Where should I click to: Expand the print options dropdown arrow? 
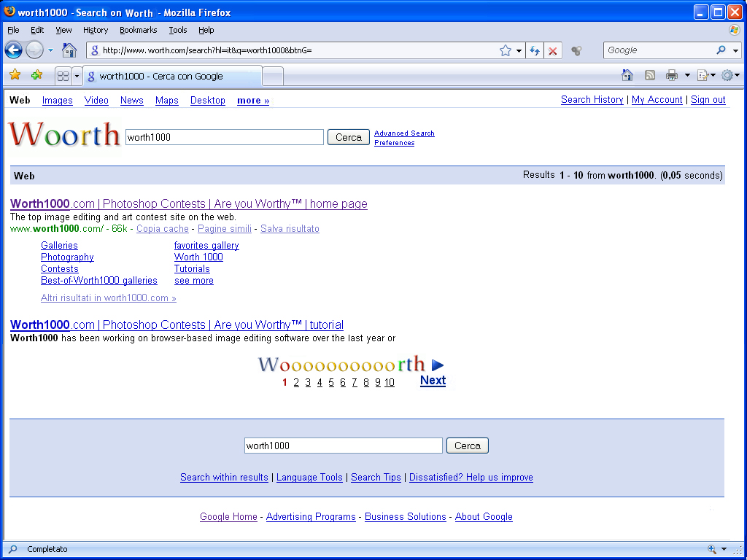687,75
